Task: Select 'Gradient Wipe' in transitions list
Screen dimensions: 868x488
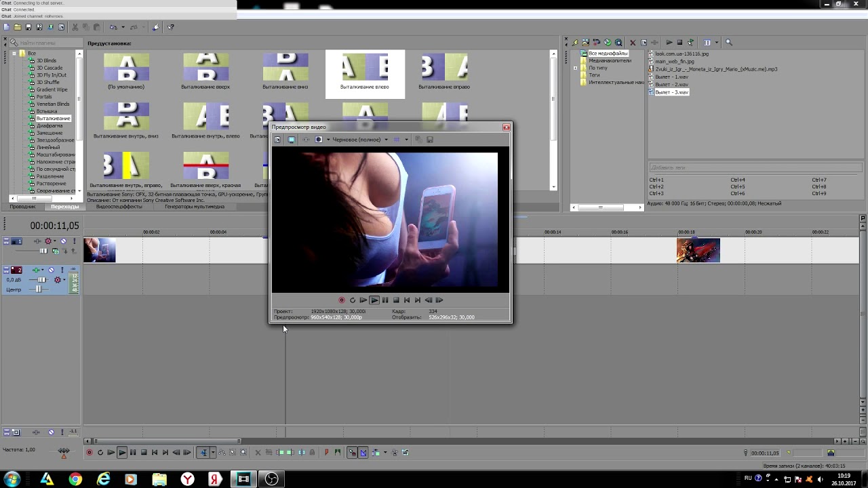Action: coord(52,89)
